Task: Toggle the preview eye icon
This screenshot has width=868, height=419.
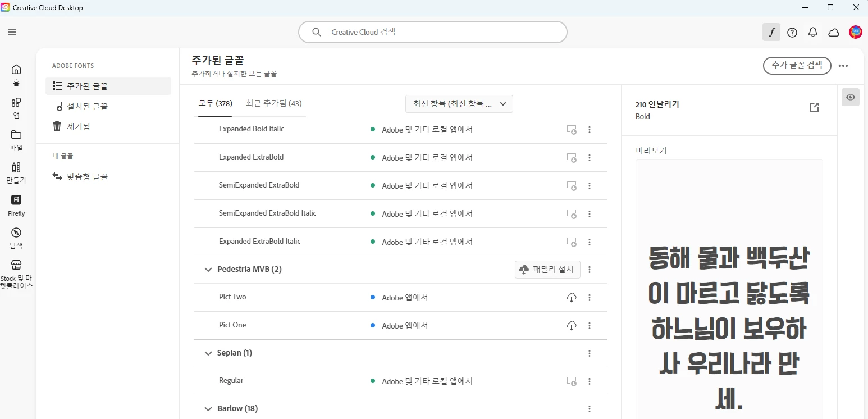Action: click(851, 97)
